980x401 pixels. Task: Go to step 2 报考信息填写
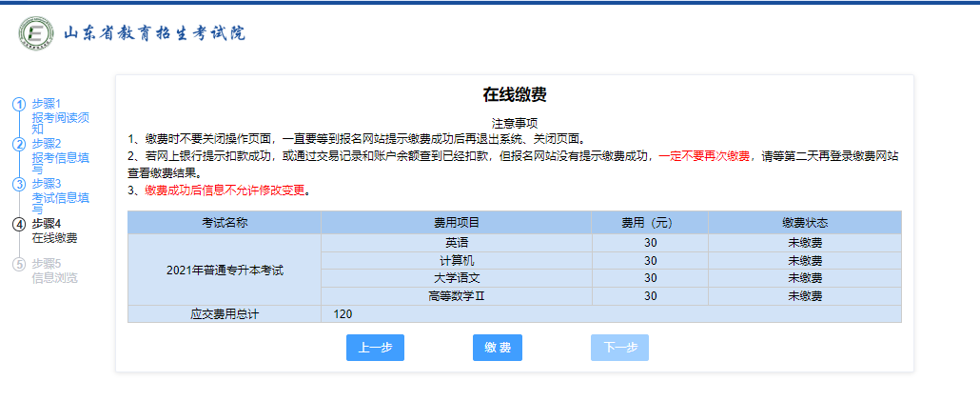pyautogui.click(x=60, y=157)
